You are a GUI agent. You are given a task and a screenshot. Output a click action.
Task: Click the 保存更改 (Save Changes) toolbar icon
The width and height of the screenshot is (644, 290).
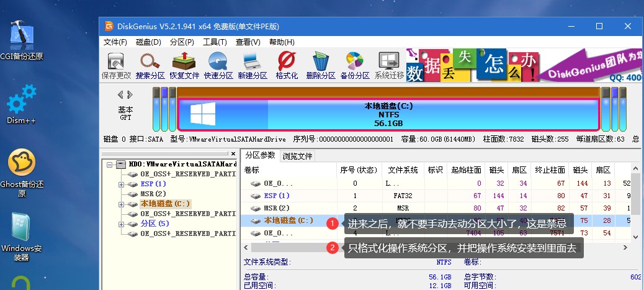[x=116, y=66]
